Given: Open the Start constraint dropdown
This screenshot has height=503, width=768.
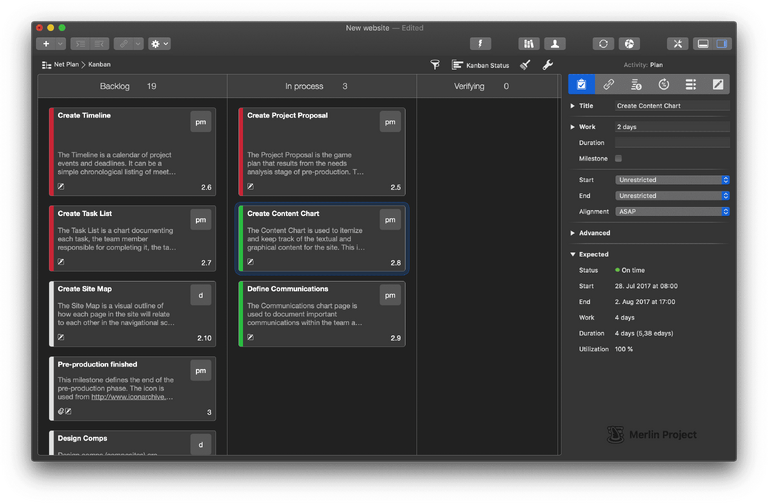Looking at the screenshot, I should tap(672, 180).
